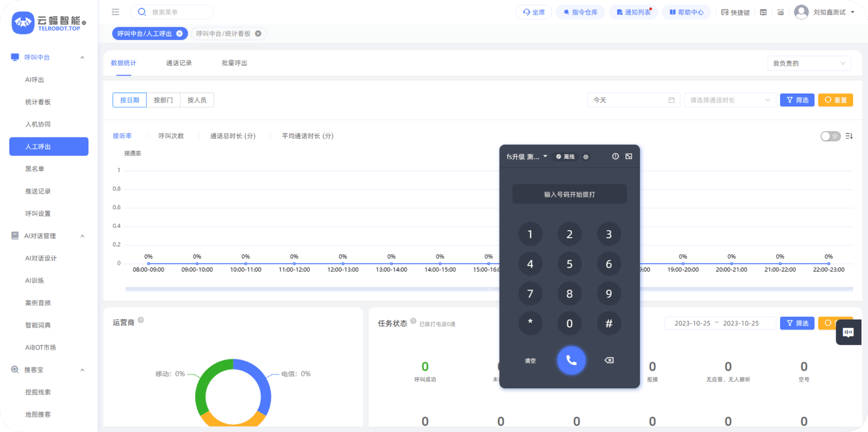Open the 请选择通话时长 dropdown
Viewport: 868px width, 432px height.
(x=729, y=100)
